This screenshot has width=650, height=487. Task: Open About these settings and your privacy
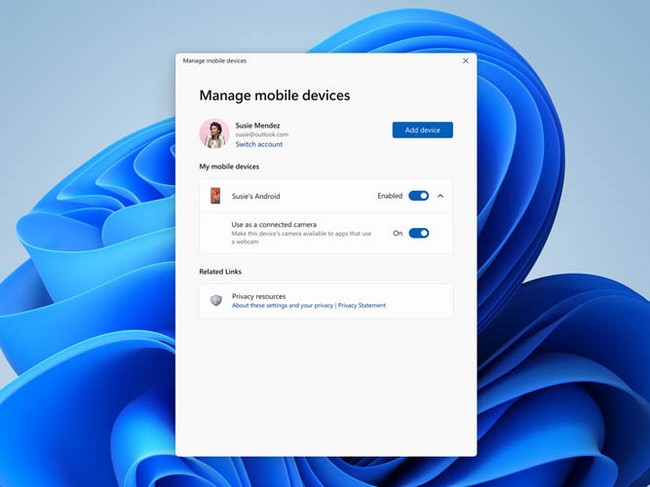point(282,305)
